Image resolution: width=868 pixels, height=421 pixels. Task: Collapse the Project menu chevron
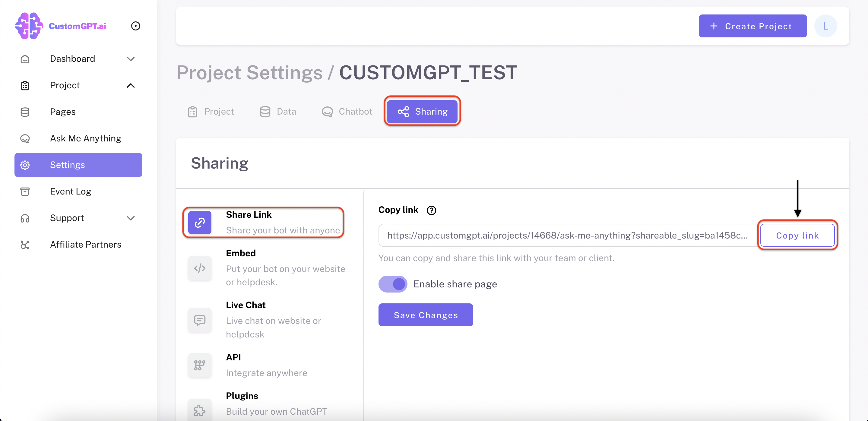coord(131,86)
